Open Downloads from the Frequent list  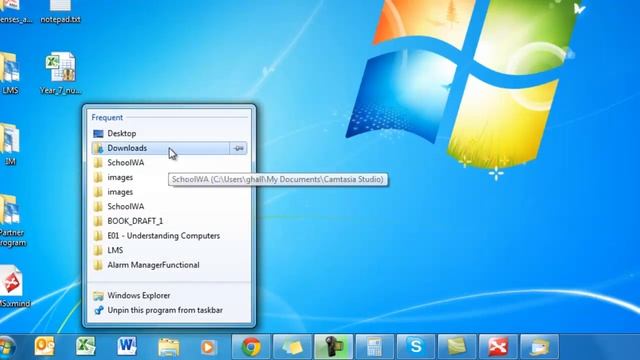160,148
